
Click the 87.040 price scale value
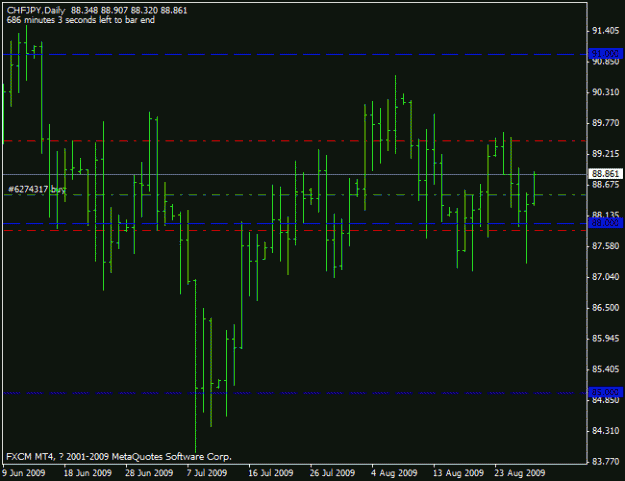605,277
